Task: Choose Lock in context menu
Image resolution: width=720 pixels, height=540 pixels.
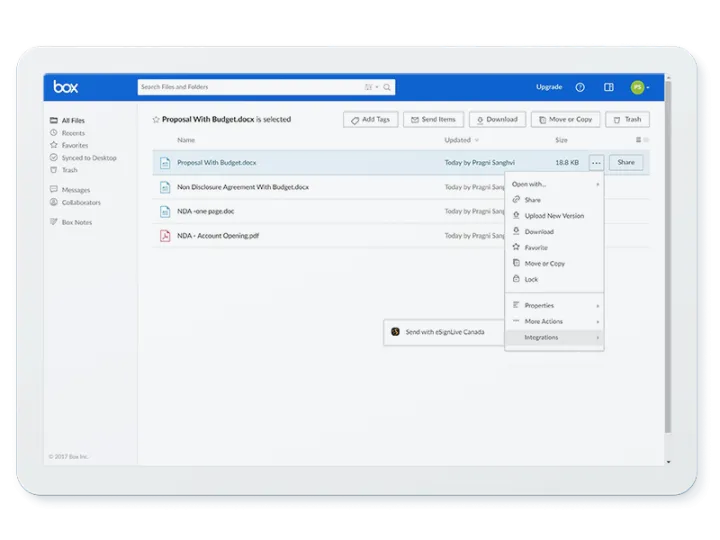Action: click(x=554, y=279)
